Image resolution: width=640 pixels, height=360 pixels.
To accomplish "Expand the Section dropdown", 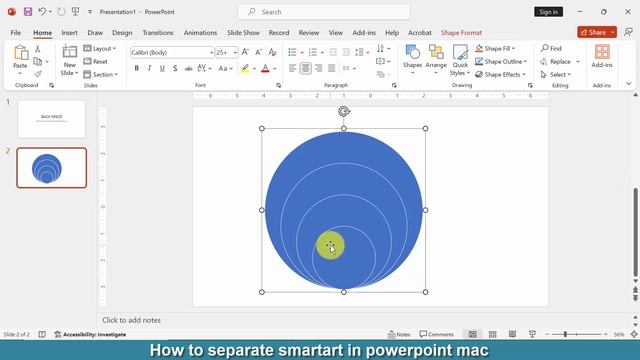I will 100,74.
